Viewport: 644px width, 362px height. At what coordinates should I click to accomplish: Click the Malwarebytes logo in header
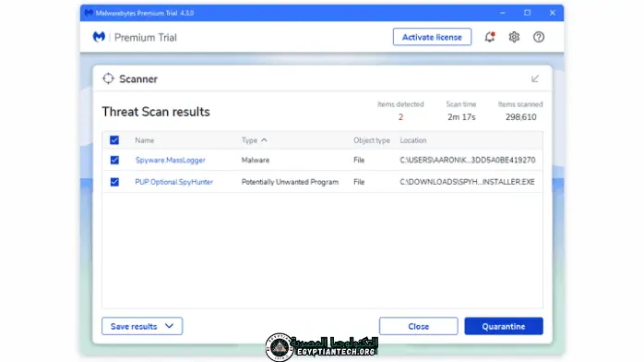[99, 37]
